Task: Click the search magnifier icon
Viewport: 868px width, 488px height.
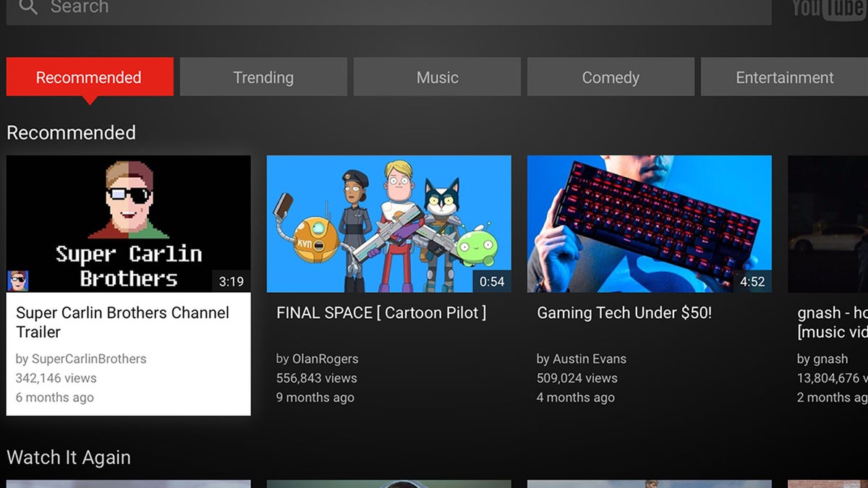Action: 28,7
